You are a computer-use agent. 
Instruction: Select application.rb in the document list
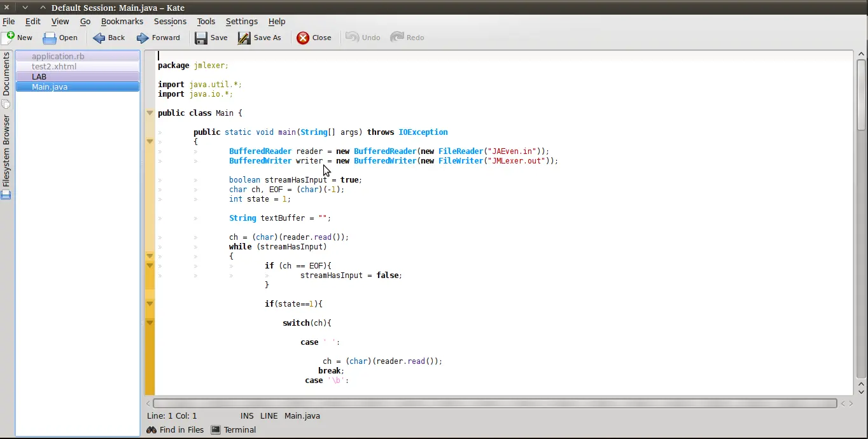coord(78,56)
